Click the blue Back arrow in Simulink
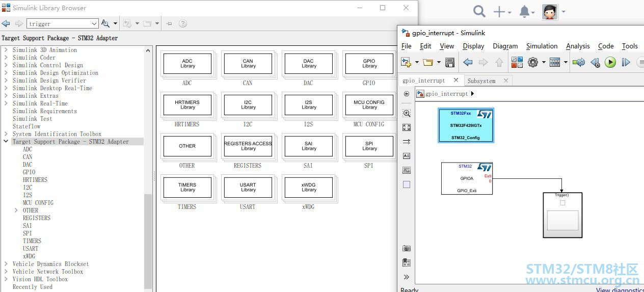644x292 pixels. coord(468,62)
